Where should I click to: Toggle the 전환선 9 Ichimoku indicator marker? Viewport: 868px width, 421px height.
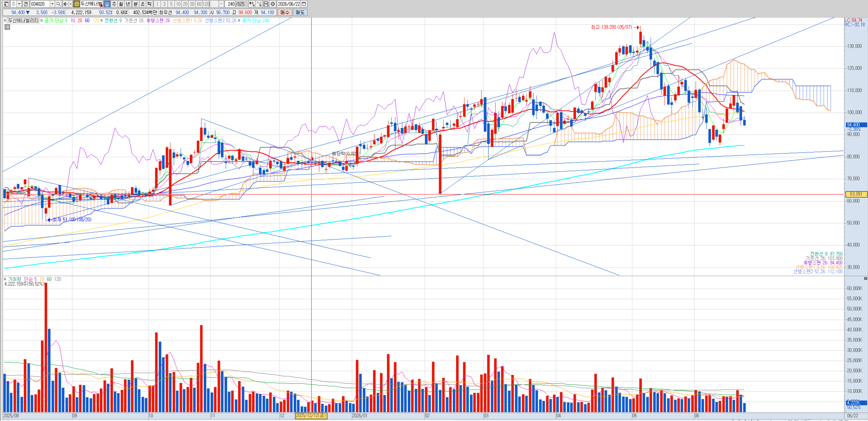[101, 20]
